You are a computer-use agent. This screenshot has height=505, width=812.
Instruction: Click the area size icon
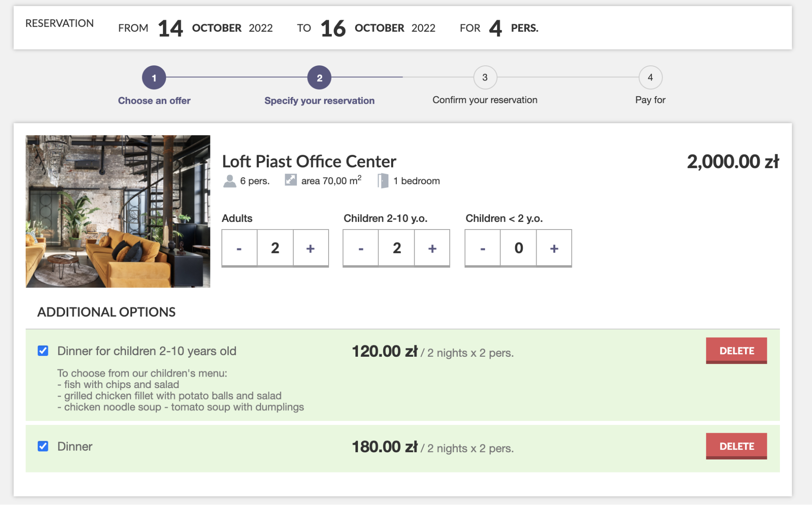[291, 180]
